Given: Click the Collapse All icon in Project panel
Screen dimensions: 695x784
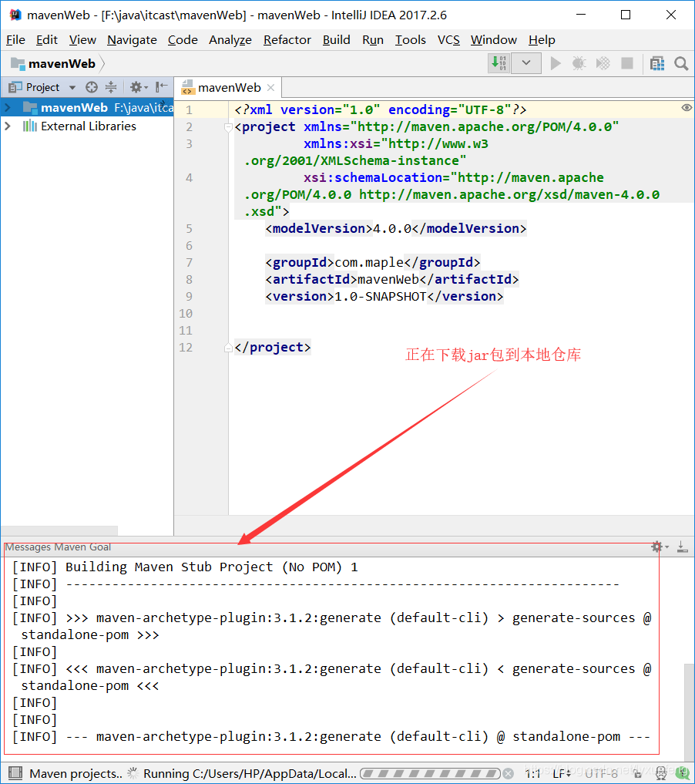Looking at the screenshot, I should tap(111, 88).
